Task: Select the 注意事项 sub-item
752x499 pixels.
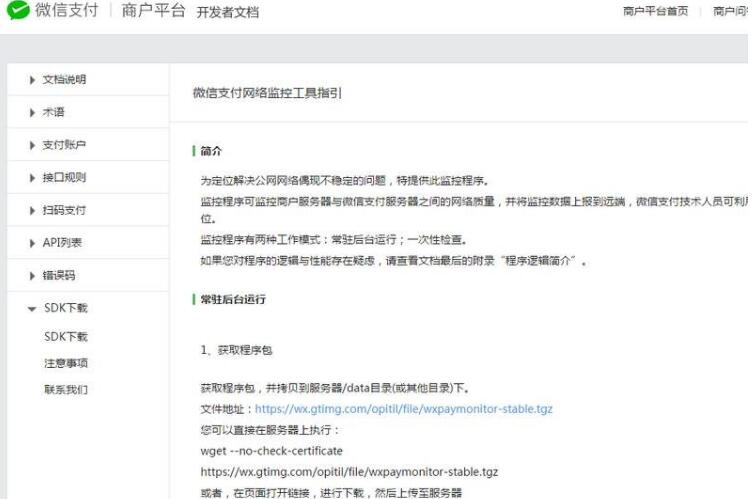Action: [66, 363]
